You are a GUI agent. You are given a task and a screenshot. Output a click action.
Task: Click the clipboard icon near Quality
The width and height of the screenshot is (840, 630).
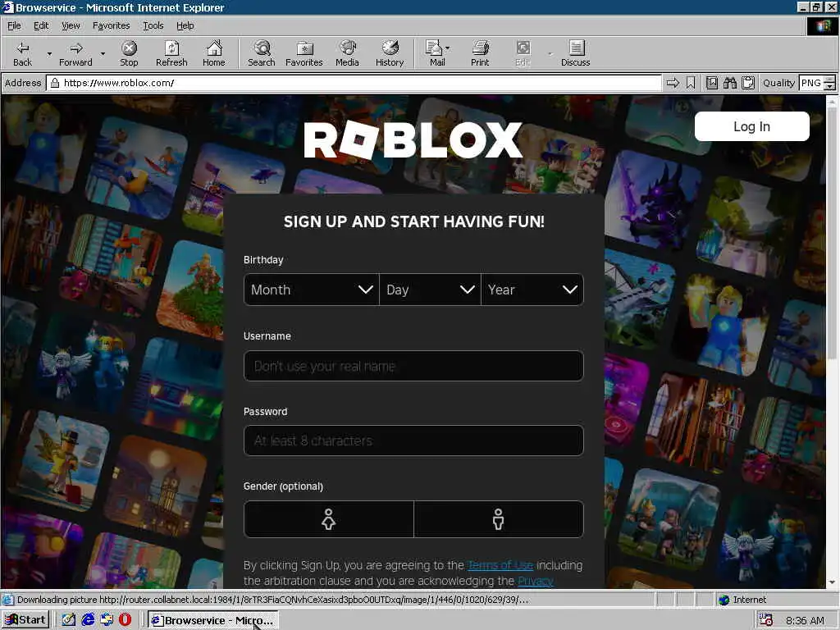coord(748,83)
